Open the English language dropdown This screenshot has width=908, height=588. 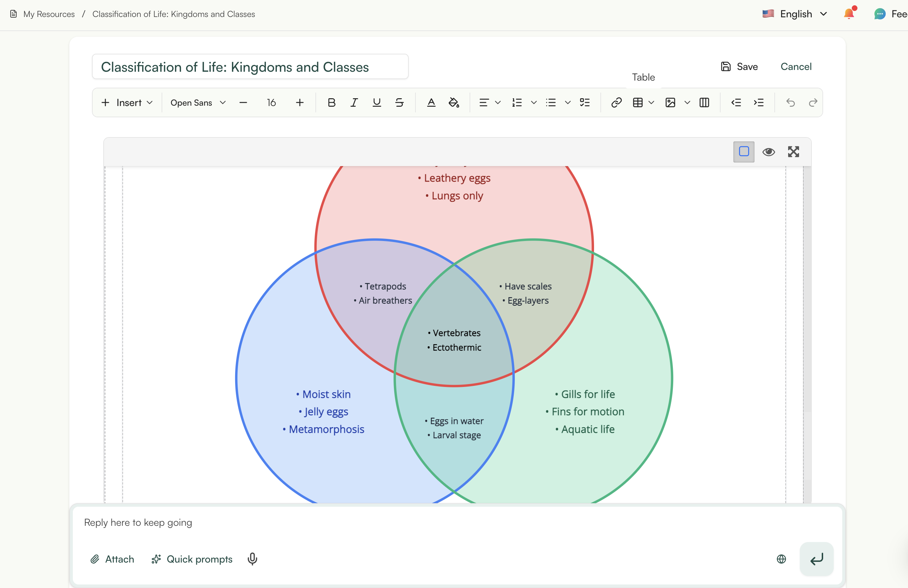coord(795,14)
